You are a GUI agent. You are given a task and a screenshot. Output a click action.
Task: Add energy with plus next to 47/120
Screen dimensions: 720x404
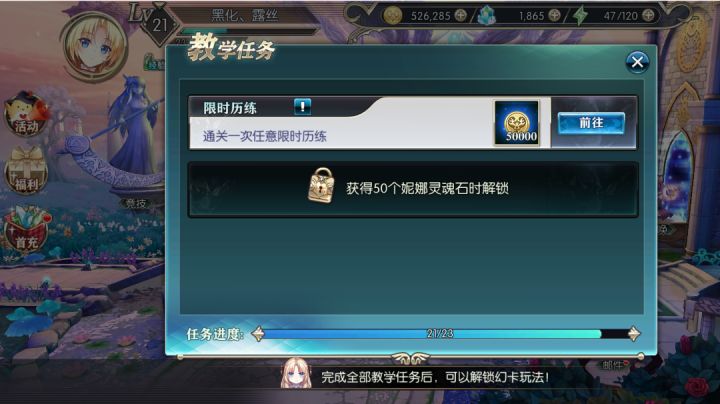point(648,16)
